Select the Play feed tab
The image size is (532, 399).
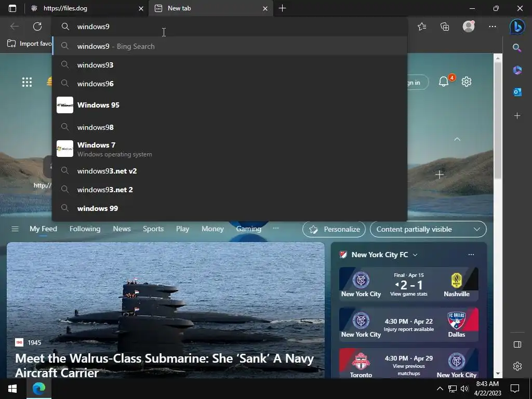pos(182,229)
